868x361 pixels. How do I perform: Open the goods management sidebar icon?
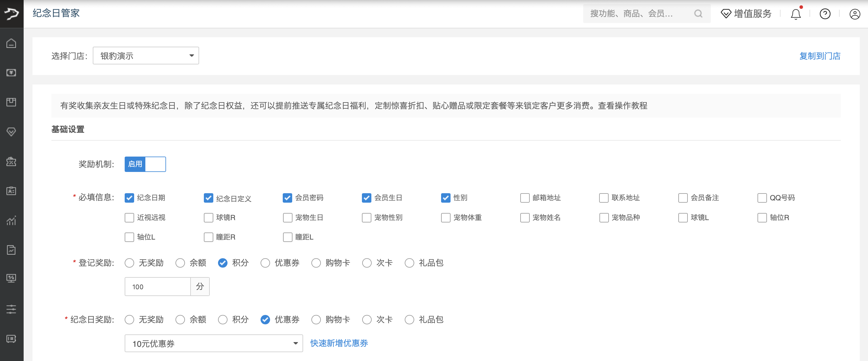pos(12,102)
